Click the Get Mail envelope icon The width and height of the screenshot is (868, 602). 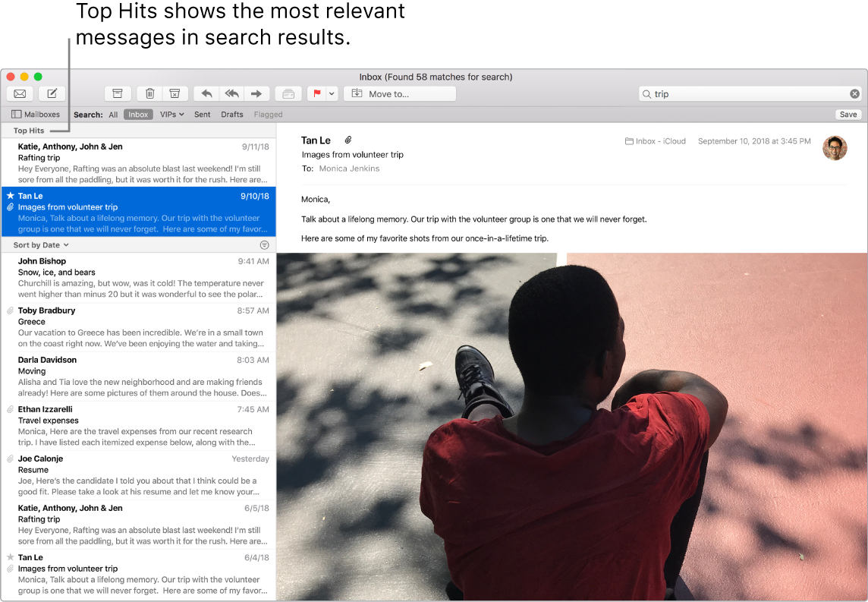20,93
